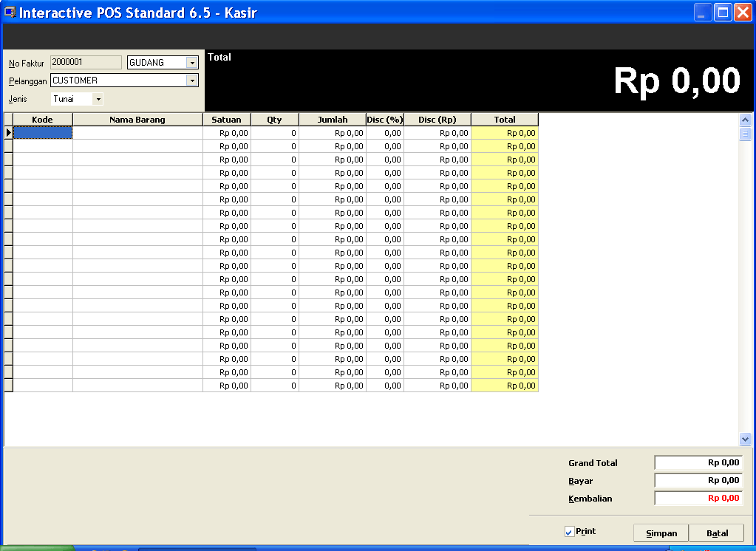Click the Simpan button
The height and width of the screenshot is (551, 756).
coord(661,533)
